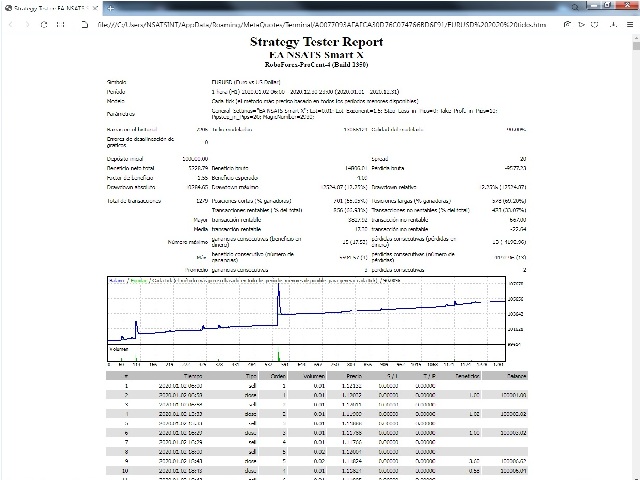Click the Beneficio column header
Screen dimensions: 640x480
tap(467, 376)
